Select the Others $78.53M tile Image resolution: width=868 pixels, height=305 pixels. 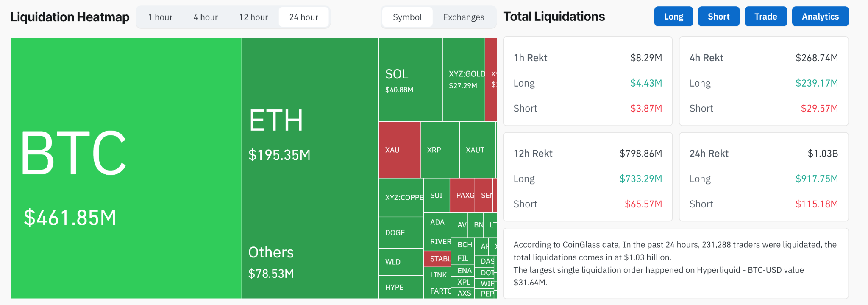tap(310, 261)
